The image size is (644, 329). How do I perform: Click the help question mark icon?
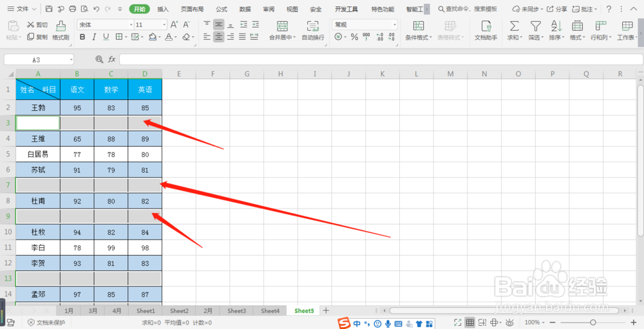[609, 8]
